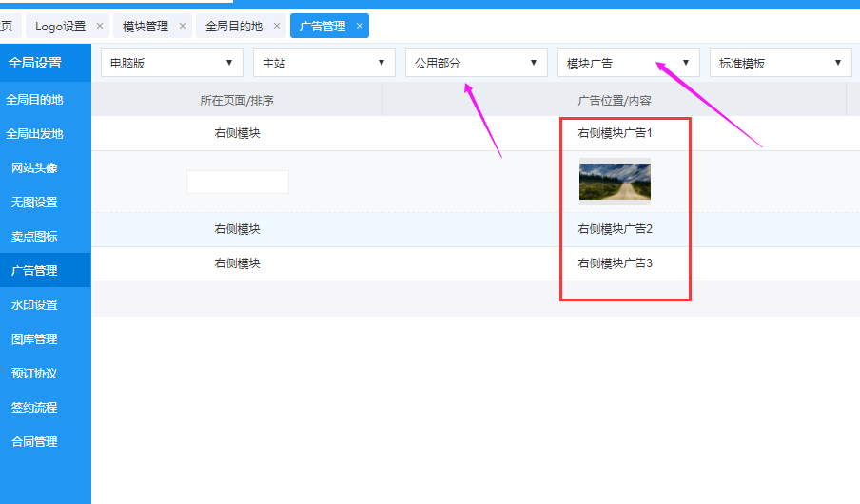Expand the 模块广告 dropdown

click(x=629, y=63)
